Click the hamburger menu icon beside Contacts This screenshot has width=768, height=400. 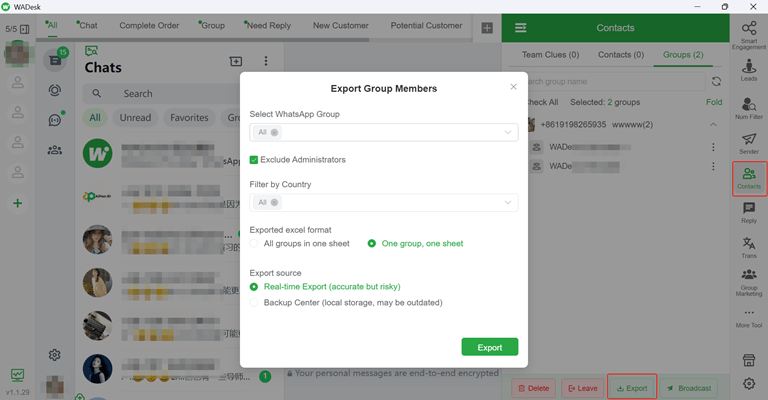click(x=520, y=28)
